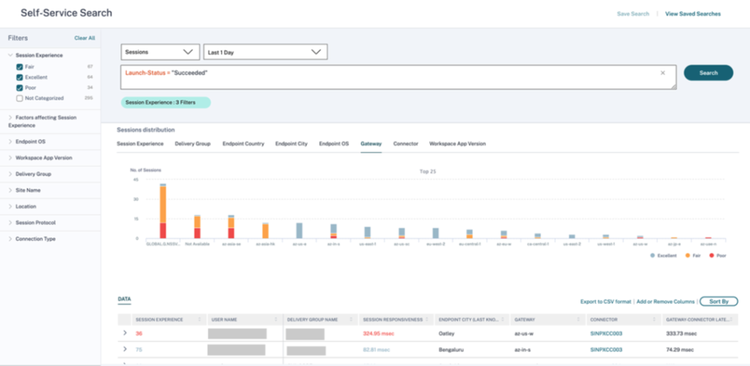Image resolution: width=750 pixels, height=366 pixels.
Task: Switch to Connector distribution tab
Action: [406, 144]
